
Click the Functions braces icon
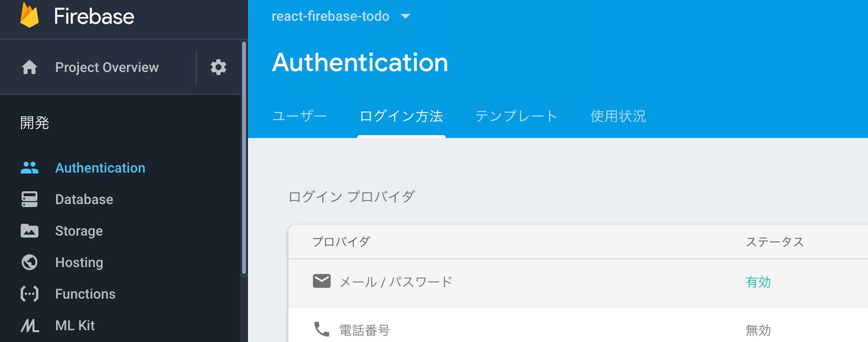[x=29, y=294]
